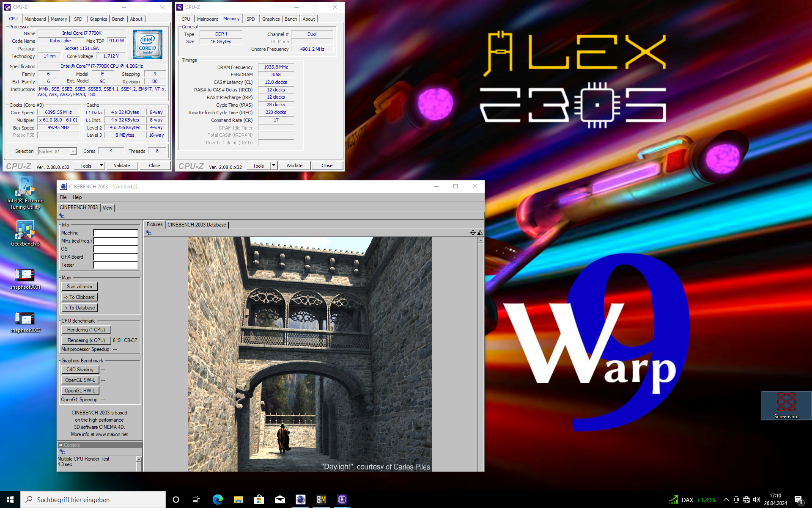Run Rendering (1 CPU) benchmark
Viewport: 812px width, 508px height.
click(86, 330)
